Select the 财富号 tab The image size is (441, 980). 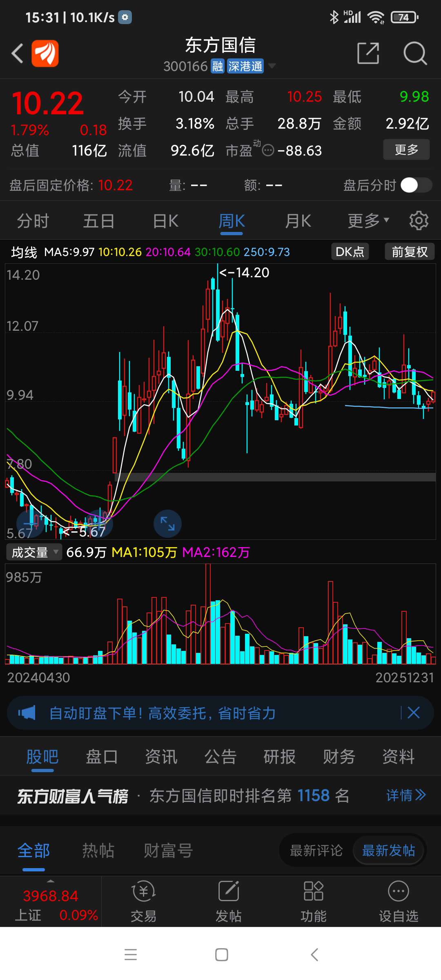[x=168, y=851]
